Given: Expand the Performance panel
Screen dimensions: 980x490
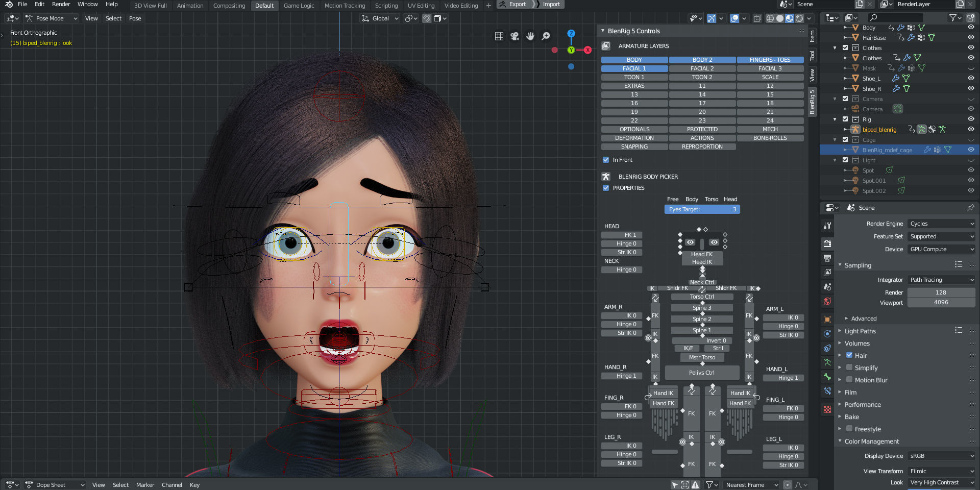Looking at the screenshot, I should [x=862, y=404].
